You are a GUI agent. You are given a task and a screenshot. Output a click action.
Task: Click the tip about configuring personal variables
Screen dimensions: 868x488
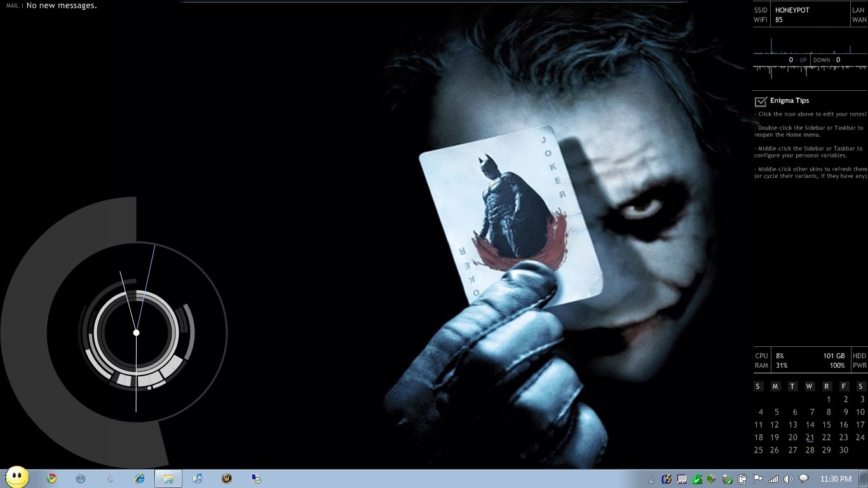pos(809,152)
